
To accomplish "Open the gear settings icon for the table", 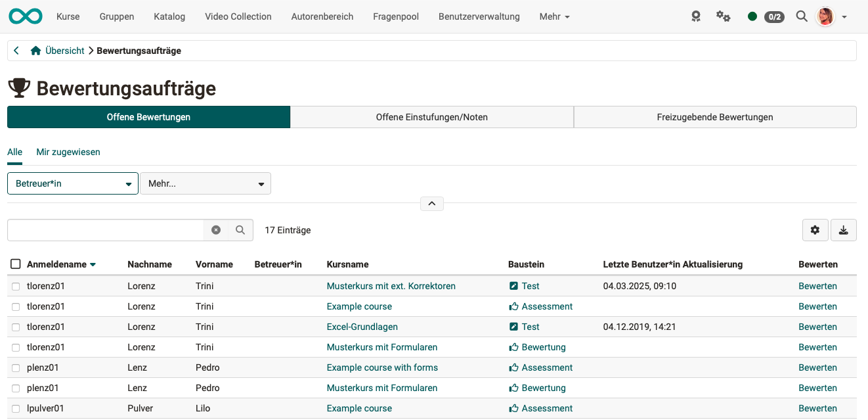I will coord(815,230).
